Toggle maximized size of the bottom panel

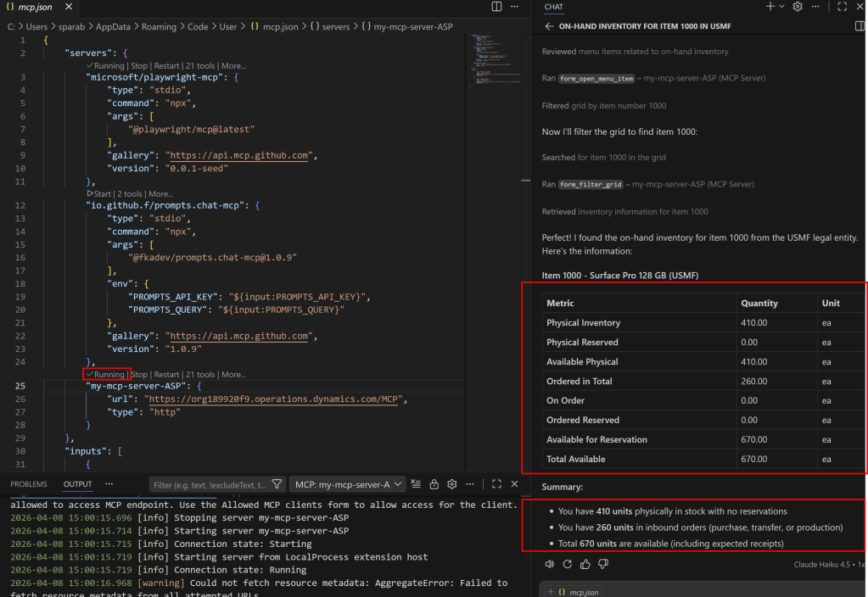[497, 484]
